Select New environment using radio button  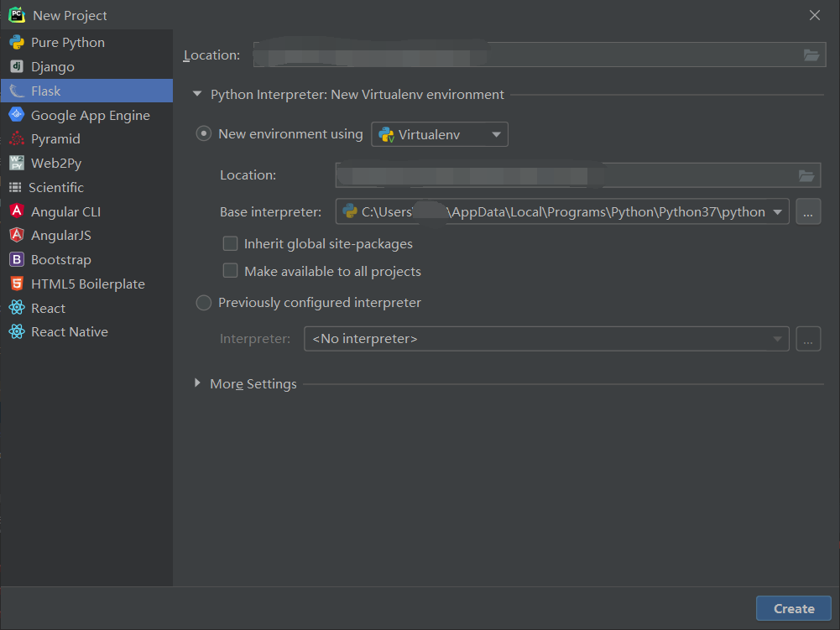tap(204, 133)
